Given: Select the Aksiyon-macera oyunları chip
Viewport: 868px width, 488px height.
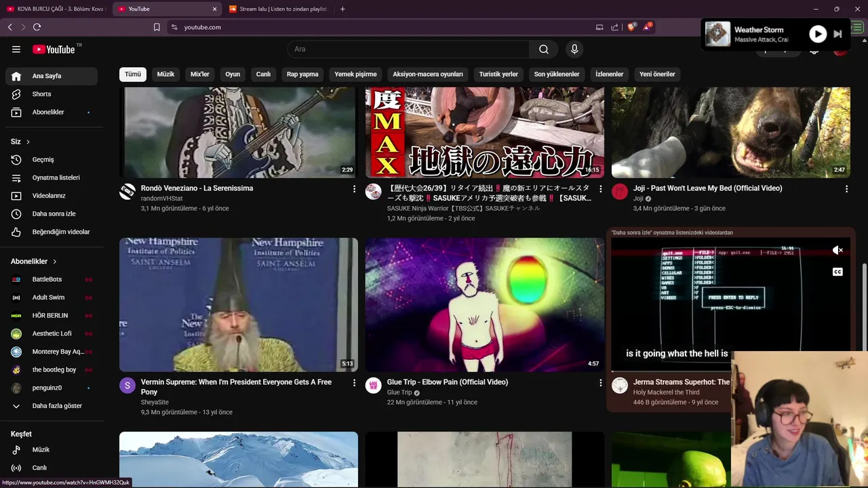Looking at the screenshot, I should click(x=428, y=75).
